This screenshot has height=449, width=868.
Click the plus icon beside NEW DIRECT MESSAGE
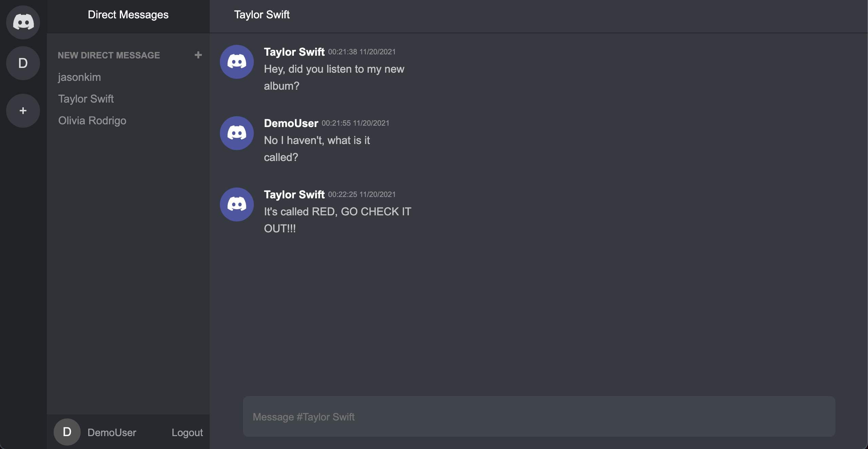click(198, 55)
